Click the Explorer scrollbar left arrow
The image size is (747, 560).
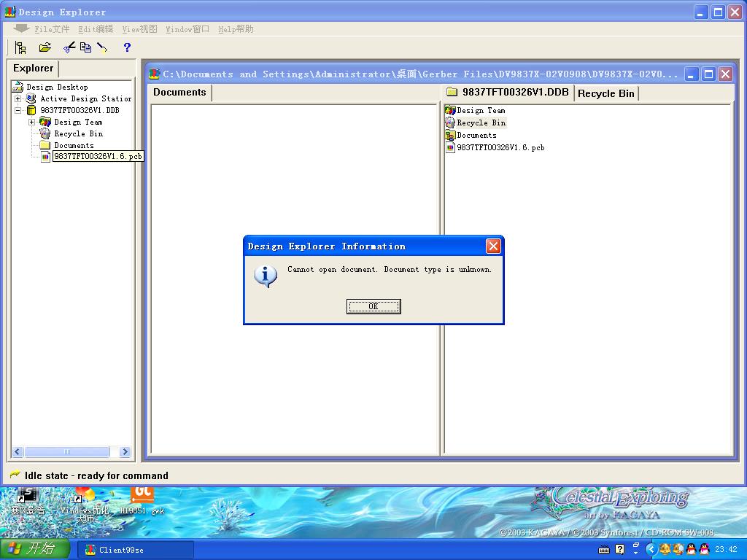coord(18,451)
